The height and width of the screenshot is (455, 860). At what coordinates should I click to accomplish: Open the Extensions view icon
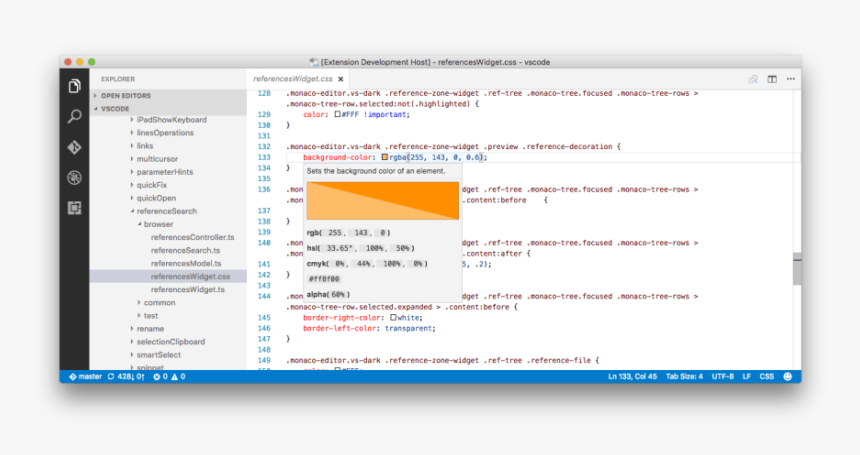75,208
